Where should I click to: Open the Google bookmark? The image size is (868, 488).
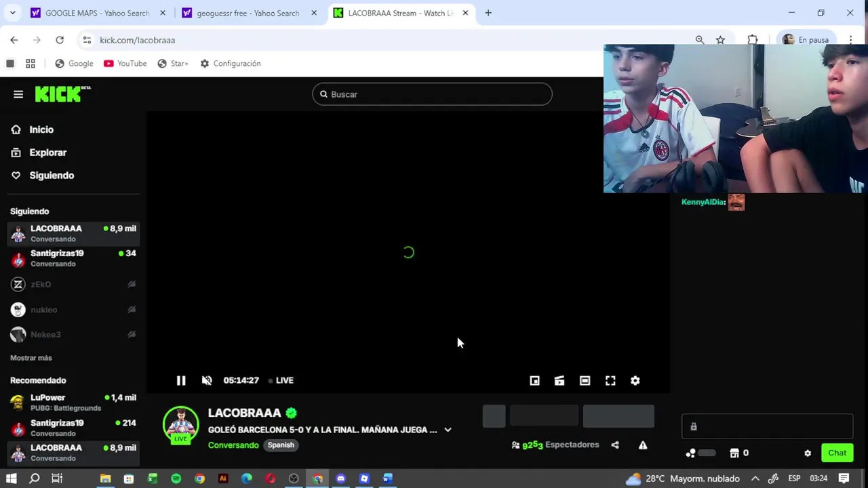click(75, 64)
